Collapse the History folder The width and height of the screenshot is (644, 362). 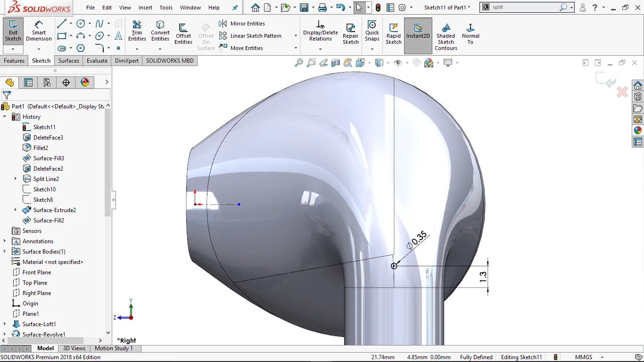[x=5, y=117]
